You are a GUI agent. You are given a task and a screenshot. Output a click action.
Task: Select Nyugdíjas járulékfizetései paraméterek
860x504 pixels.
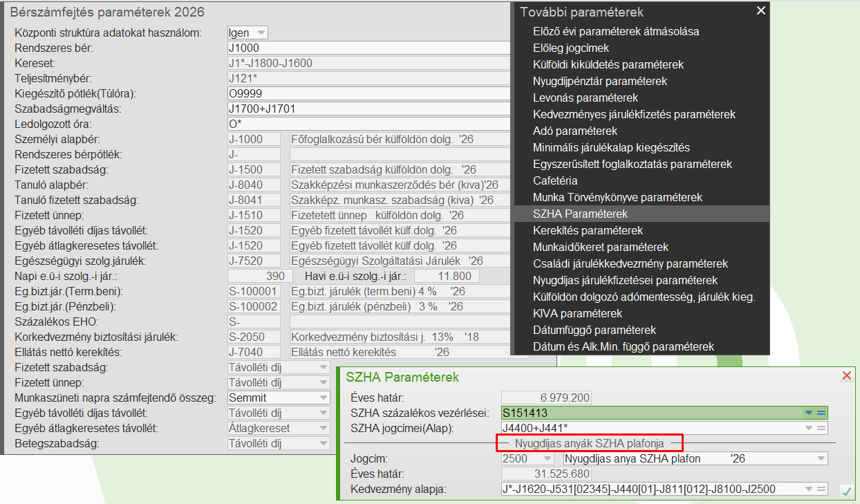625,280
